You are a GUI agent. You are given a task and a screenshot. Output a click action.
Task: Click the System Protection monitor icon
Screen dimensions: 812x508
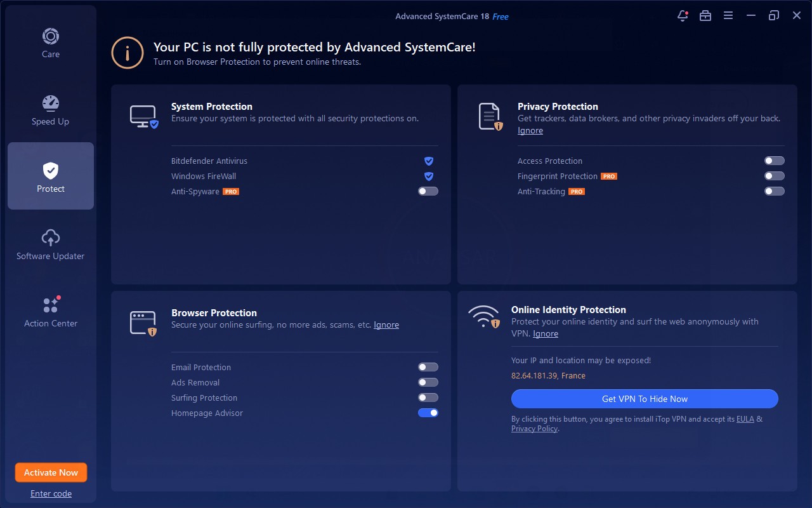pos(143,117)
